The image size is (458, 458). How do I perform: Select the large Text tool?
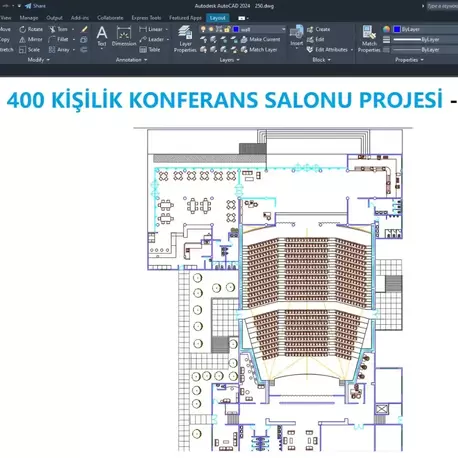pos(102,37)
